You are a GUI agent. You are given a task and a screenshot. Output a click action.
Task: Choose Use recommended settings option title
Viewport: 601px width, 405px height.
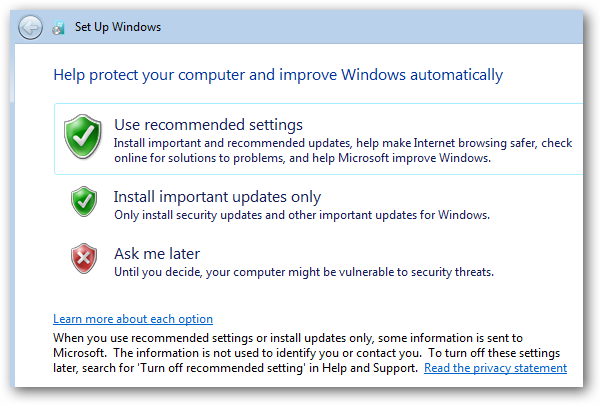[x=208, y=125]
